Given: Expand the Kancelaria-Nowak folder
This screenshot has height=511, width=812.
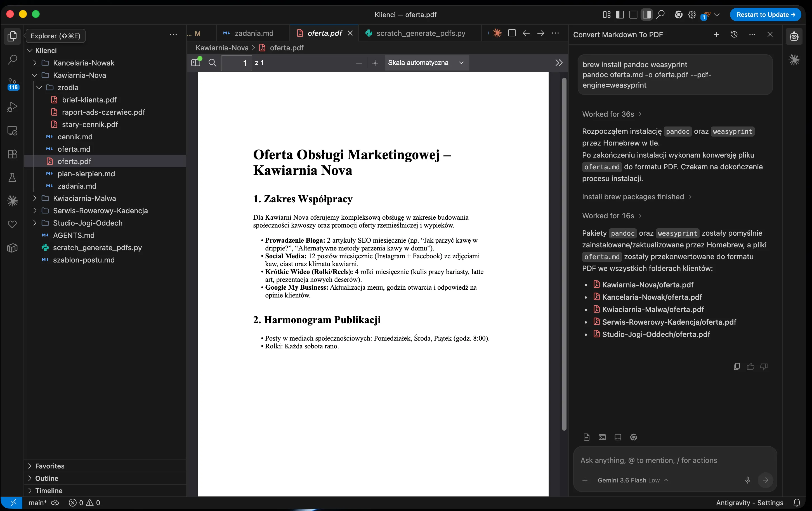Looking at the screenshot, I should click(34, 63).
